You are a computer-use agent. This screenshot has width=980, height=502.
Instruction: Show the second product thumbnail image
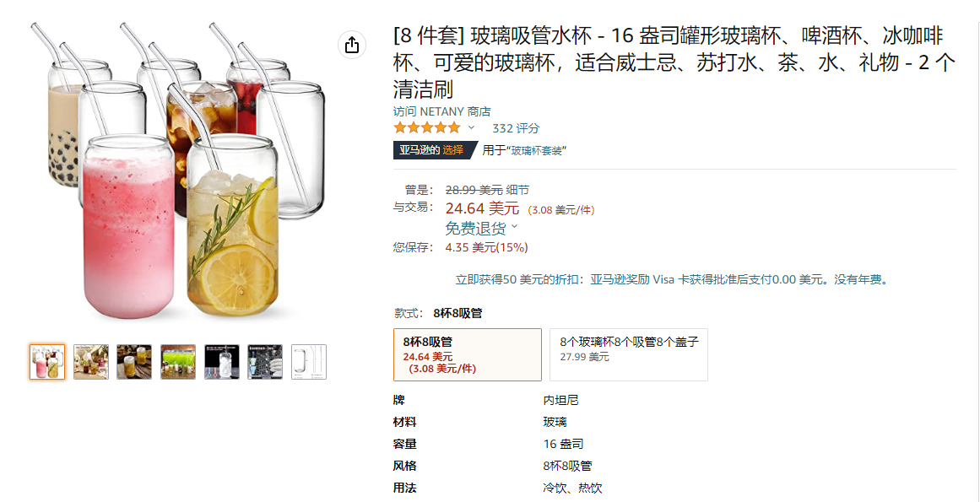(90, 361)
